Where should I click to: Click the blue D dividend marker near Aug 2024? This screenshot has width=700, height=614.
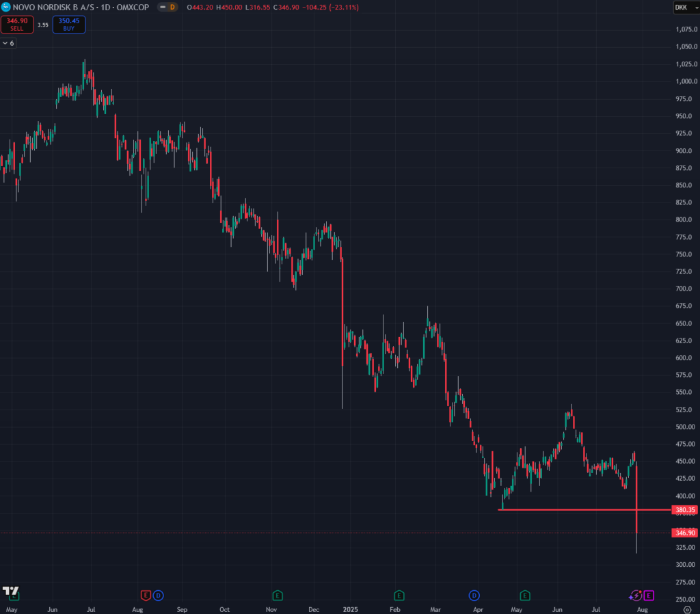(x=159, y=596)
